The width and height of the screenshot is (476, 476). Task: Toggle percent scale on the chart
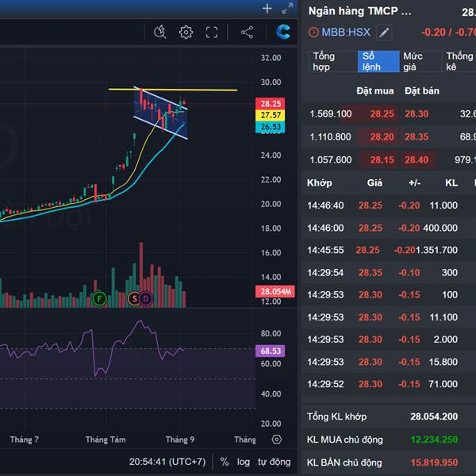coord(225,462)
